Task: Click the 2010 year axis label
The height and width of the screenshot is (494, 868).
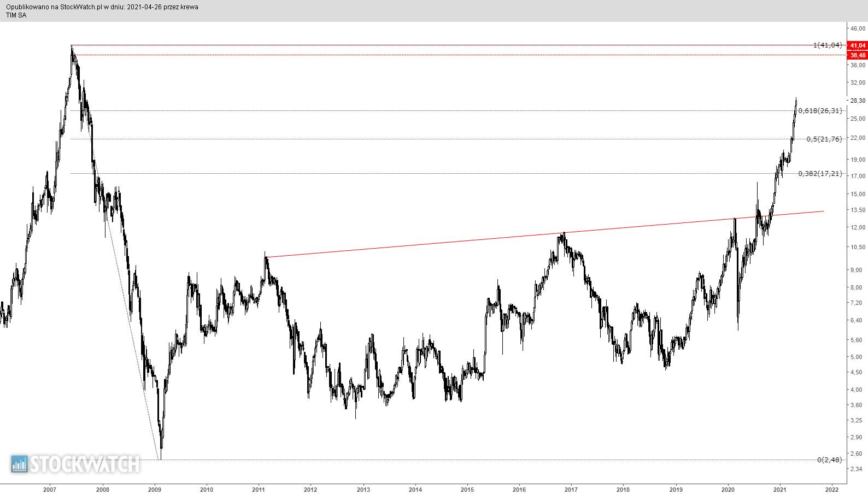Action: [x=206, y=490]
